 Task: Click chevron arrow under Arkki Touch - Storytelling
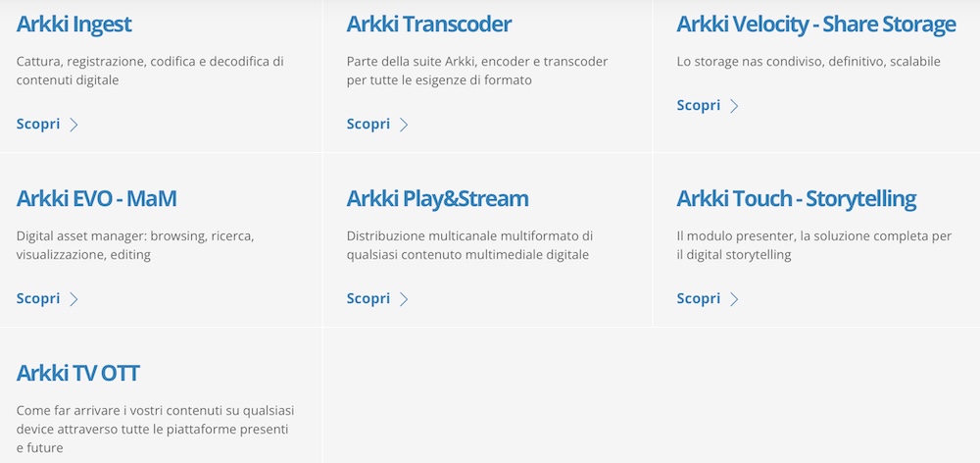click(x=734, y=299)
